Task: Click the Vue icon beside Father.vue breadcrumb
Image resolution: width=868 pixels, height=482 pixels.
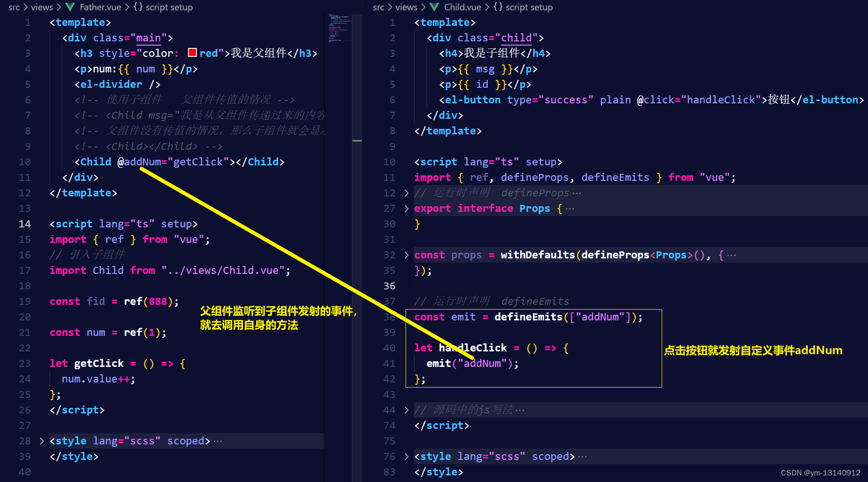Action: point(70,7)
